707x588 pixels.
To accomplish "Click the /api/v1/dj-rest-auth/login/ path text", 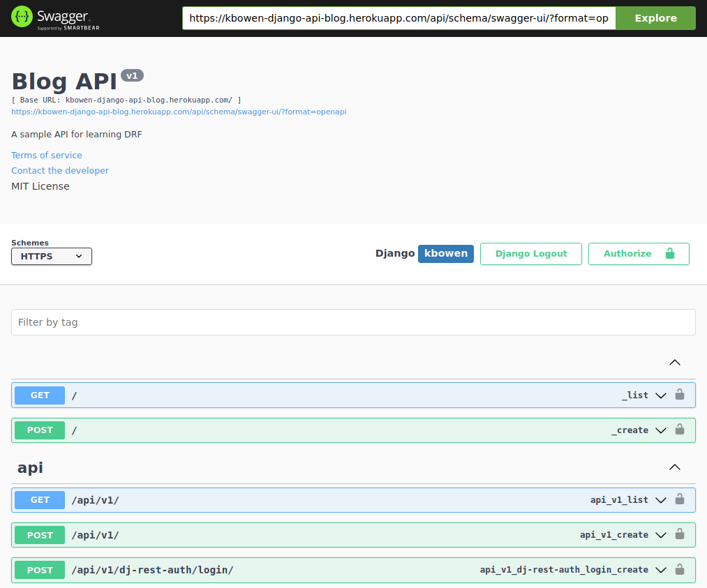I will click(152, 570).
